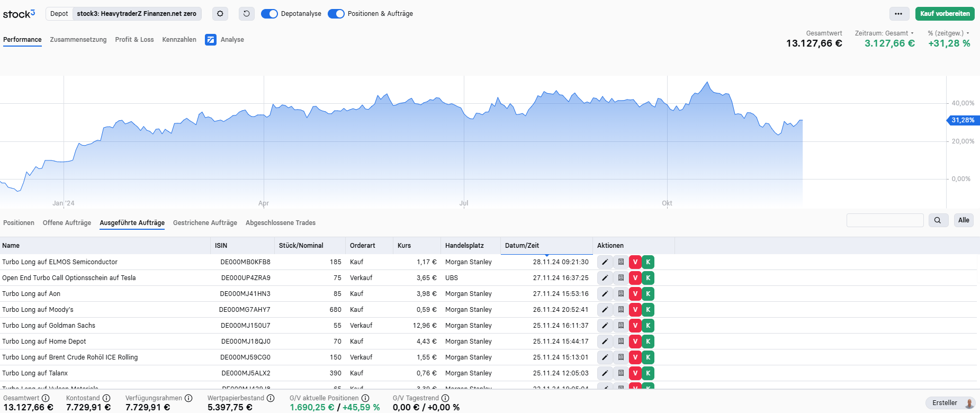Edit the ELMOS Semiconductor order
This screenshot has height=413, width=980.
click(605, 262)
